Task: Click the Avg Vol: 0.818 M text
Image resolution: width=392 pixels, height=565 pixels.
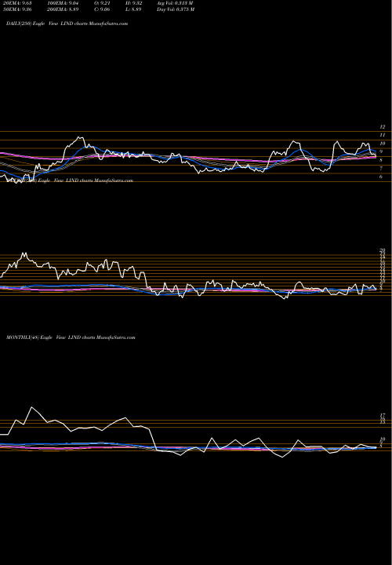Action: point(176,3)
